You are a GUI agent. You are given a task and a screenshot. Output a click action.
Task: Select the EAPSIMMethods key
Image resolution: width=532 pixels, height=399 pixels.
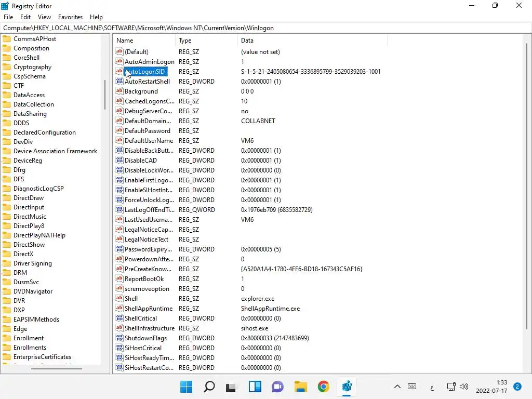tap(36, 320)
